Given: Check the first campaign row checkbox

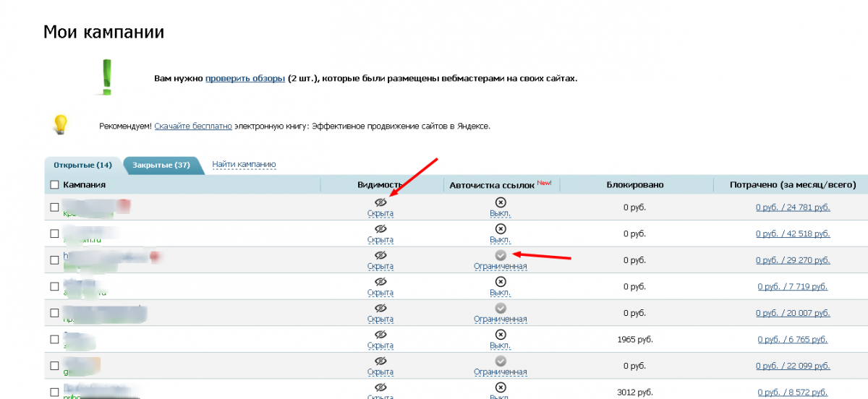Looking at the screenshot, I should pos(54,207).
